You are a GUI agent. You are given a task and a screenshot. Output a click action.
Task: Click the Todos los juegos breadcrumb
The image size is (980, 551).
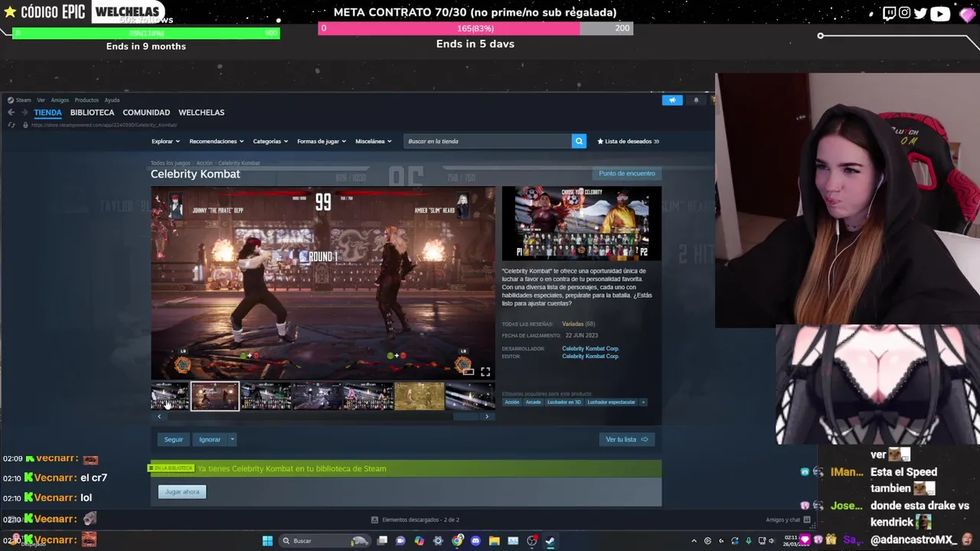(x=170, y=163)
